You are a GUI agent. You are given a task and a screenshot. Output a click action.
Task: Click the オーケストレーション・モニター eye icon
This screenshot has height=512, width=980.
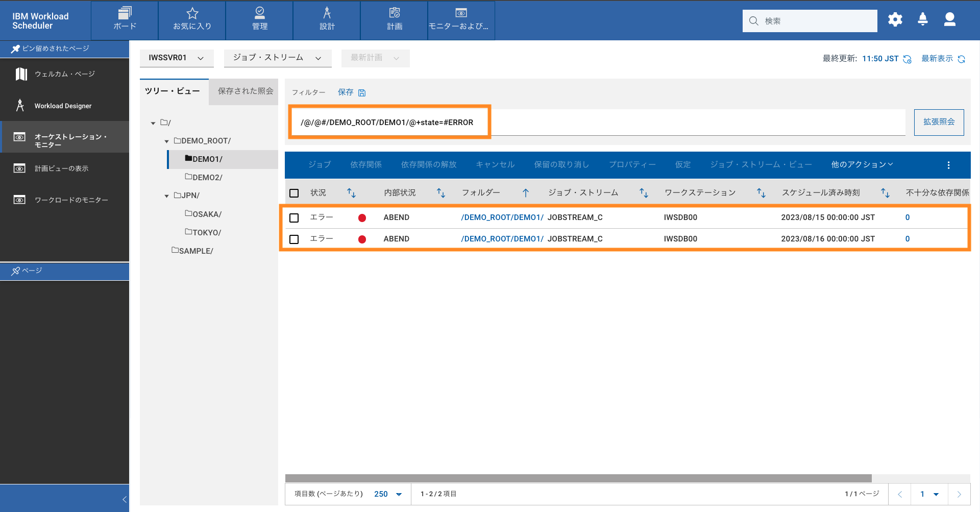pyautogui.click(x=19, y=137)
